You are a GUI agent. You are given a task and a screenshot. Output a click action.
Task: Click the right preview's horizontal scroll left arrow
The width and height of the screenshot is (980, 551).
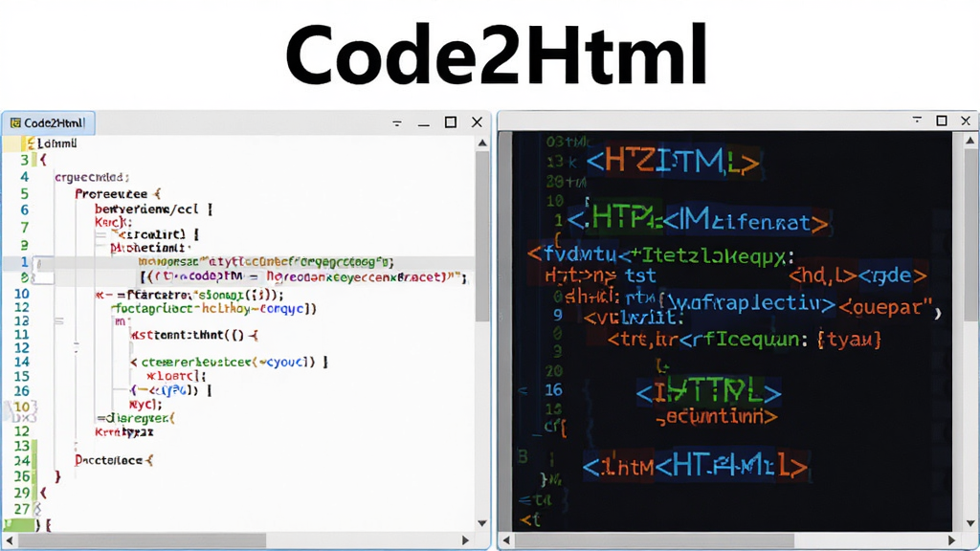click(x=507, y=540)
